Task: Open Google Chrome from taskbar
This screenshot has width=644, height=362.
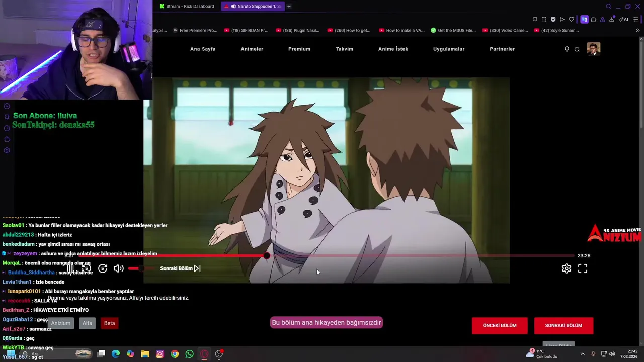Action: tap(175, 354)
